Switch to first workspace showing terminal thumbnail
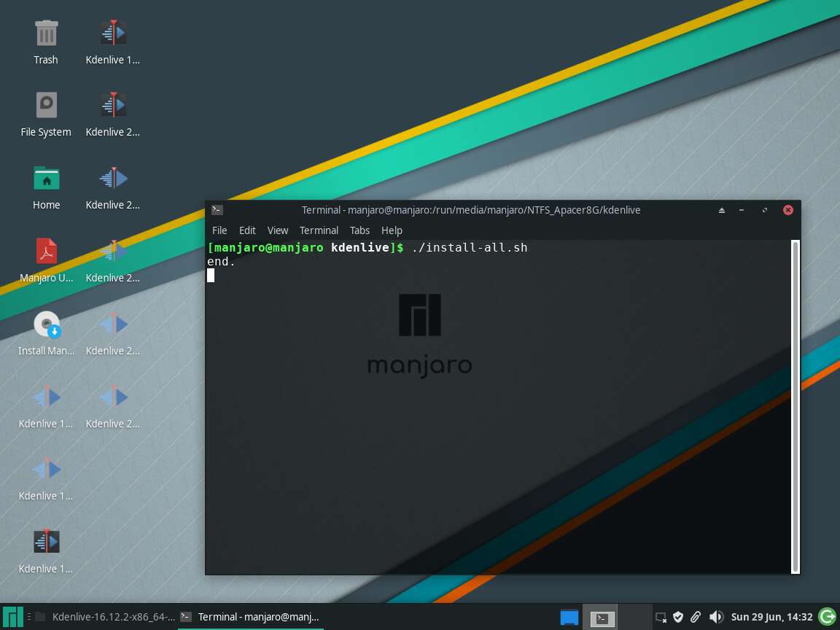 600,617
